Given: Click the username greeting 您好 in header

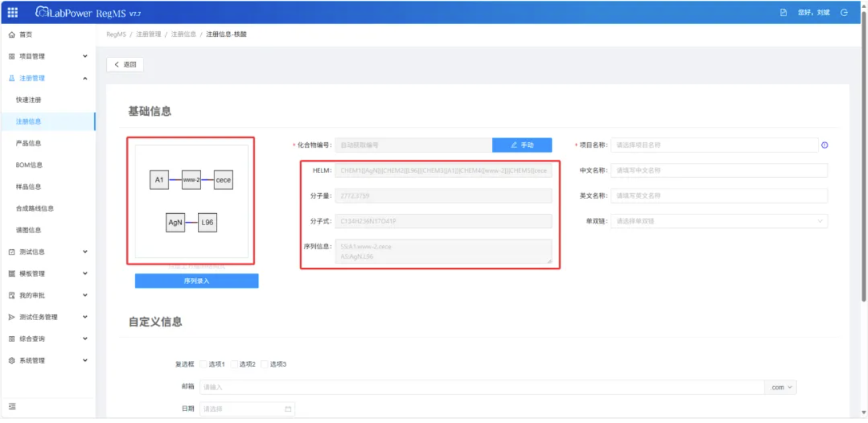Looking at the screenshot, I should 814,13.
